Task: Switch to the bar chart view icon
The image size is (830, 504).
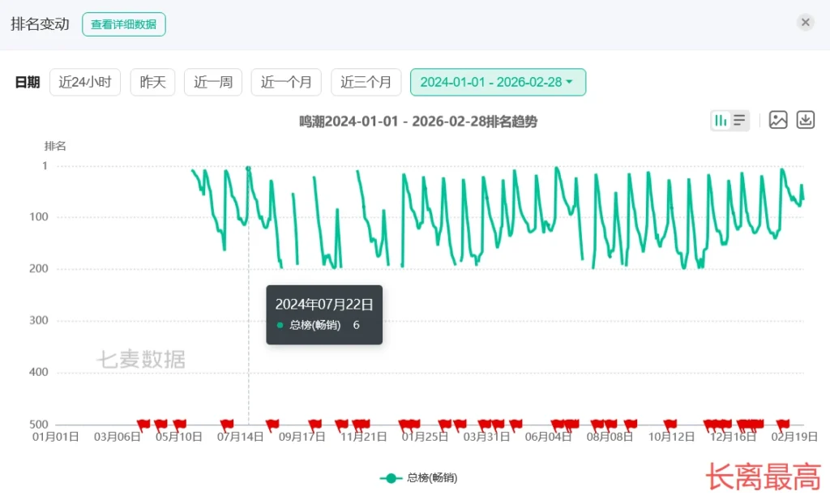Action: click(x=720, y=121)
